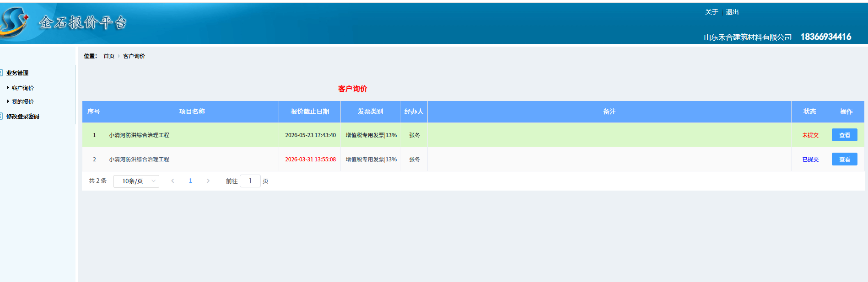Select project name 小清河防洪综合治理工程 in row 1

tap(139, 135)
